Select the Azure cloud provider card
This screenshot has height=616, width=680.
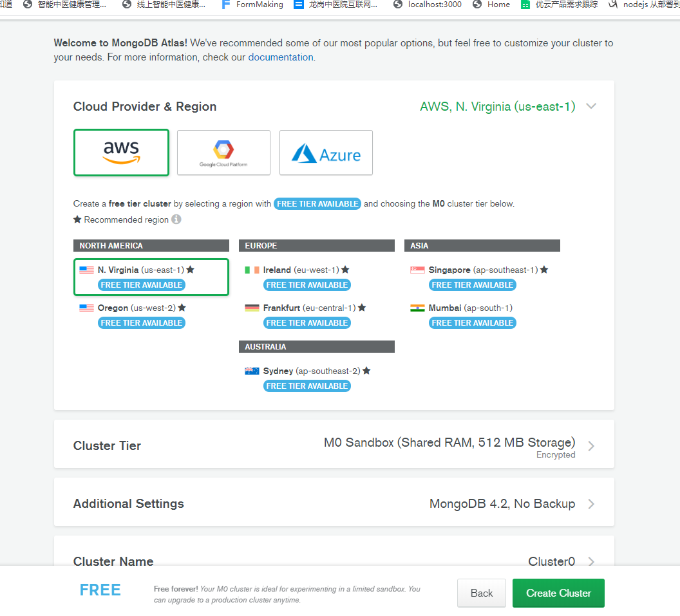pyautogui.click(x=326, y=153)
